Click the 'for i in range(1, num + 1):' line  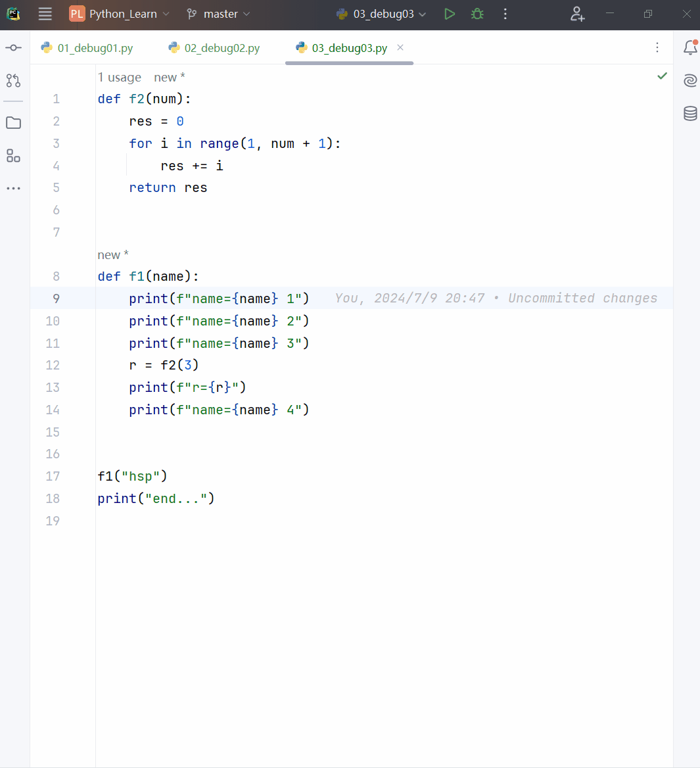[235, 143]
